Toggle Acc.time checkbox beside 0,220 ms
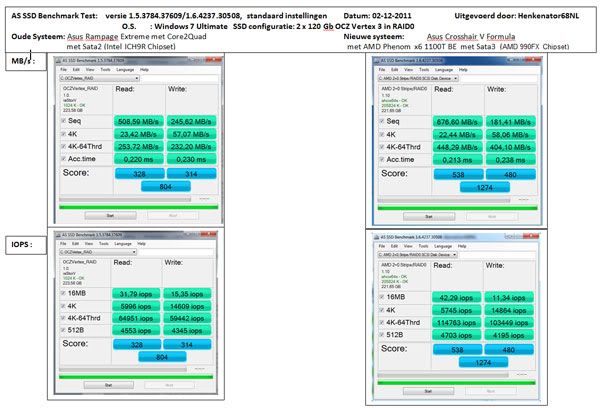 pyautogui.click(x=64, y=159)
